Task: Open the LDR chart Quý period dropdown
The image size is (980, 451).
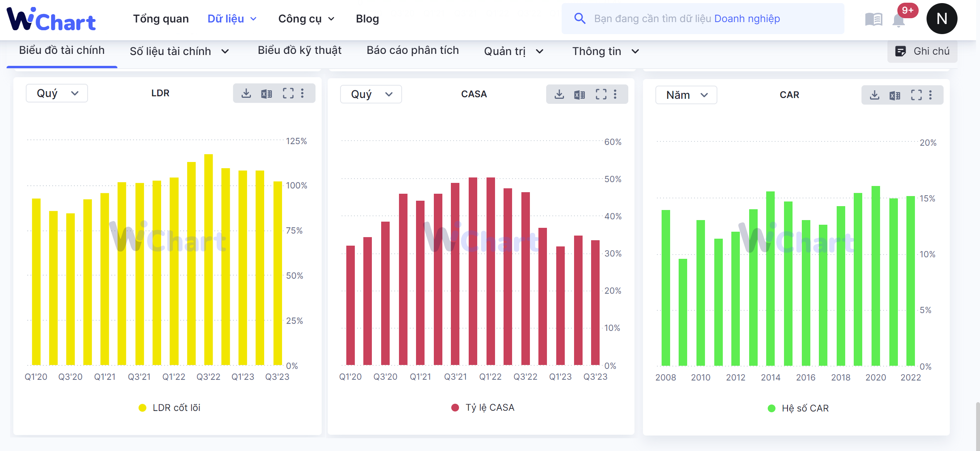Action: pyautogui.click(x=57, y=93)
